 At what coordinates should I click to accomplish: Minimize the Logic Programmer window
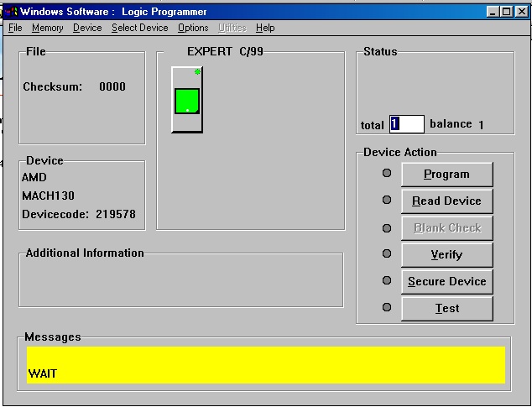493,12
